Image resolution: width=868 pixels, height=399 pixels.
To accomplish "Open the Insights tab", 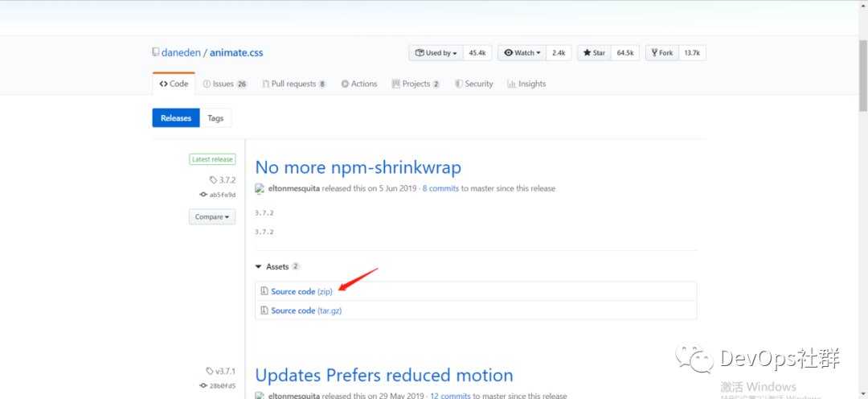I will tap(526, 84).
